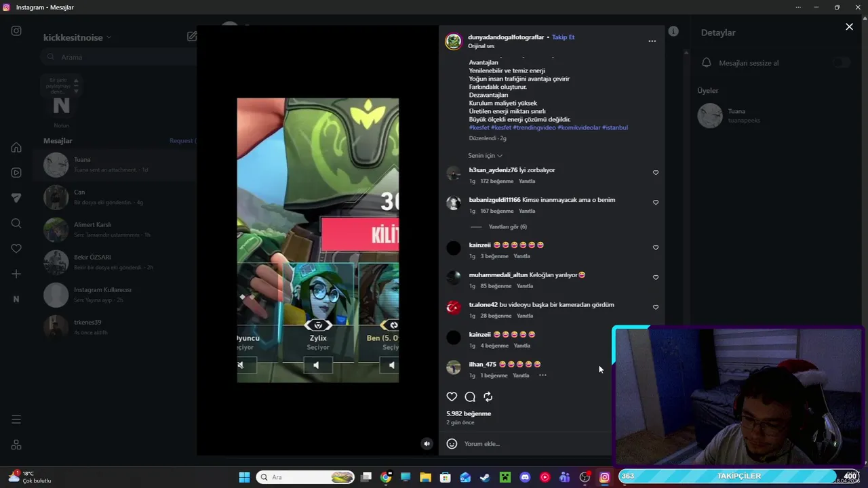The width and height of the screenshot is (868, 488).
Task: Reply to h3san_aydeniz76's comment
Action: 527,182
